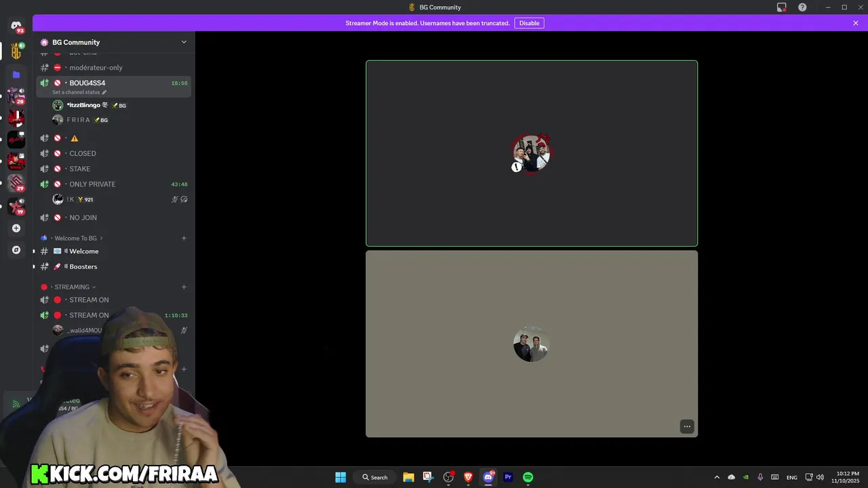This screenshot has height=488, width=868.
Task: Create channel in Welcome To BG category
Action: [184, 238]
